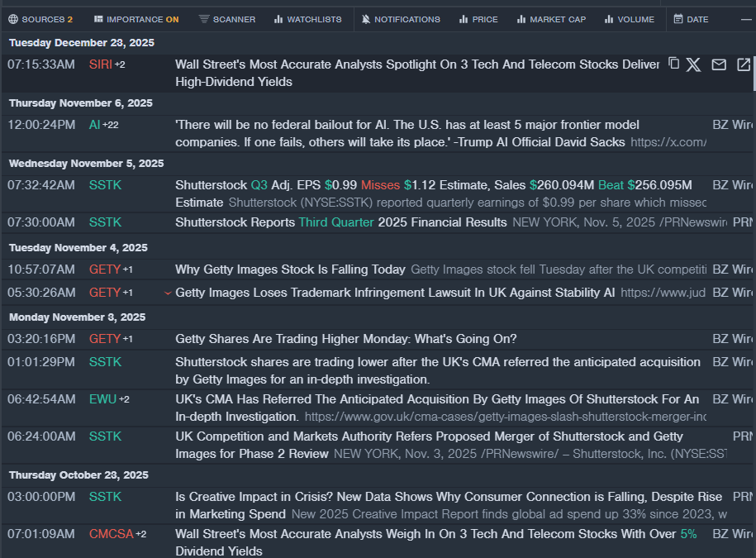756x558 pixels.
Task: Open the Watchlists filter
Action: click(x=307, y=19)
